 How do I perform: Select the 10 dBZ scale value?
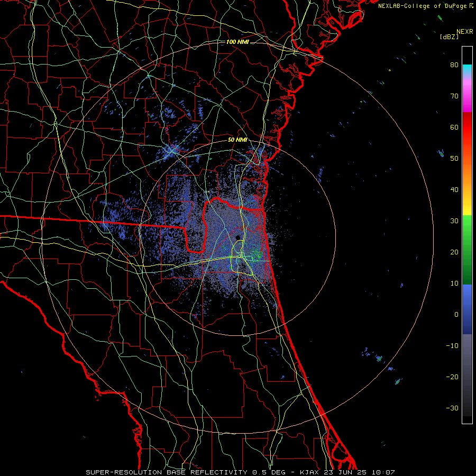pyautogui.click(x=454, y=283)
